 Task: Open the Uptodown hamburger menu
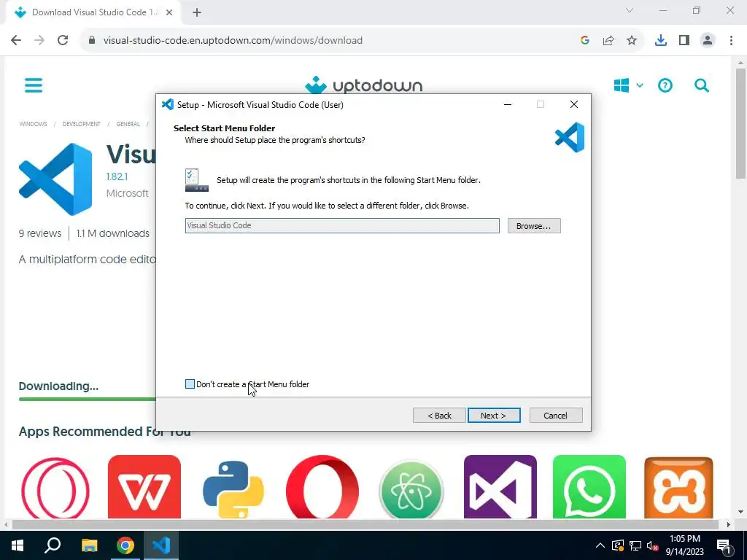coord(34,85)
